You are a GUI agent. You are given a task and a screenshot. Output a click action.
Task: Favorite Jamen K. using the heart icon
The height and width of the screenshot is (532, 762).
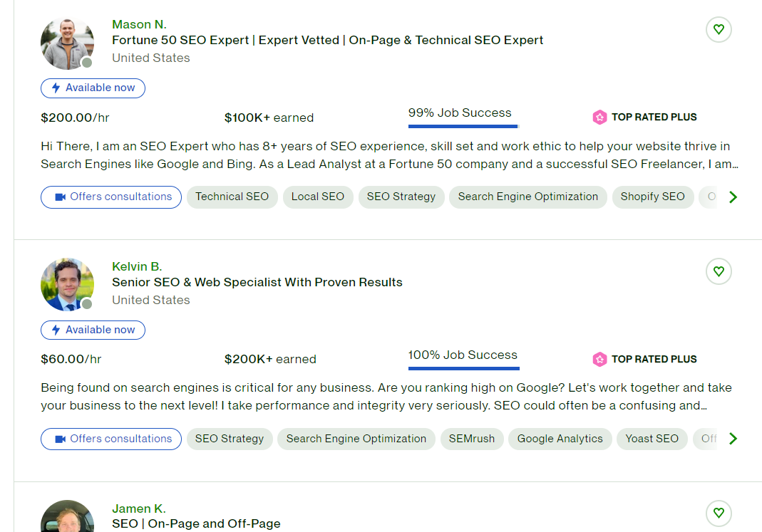pyautogui.click(x=719, y=513)
